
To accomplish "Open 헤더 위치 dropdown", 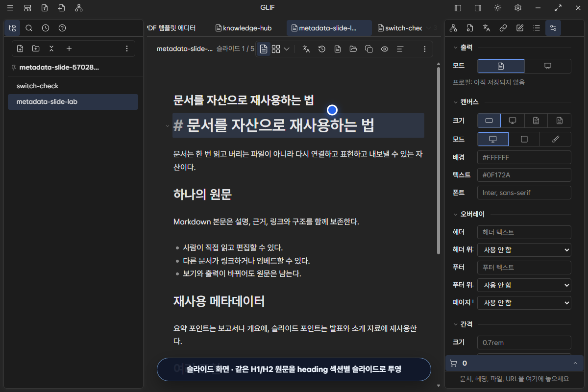I will (x=524, y=250).
